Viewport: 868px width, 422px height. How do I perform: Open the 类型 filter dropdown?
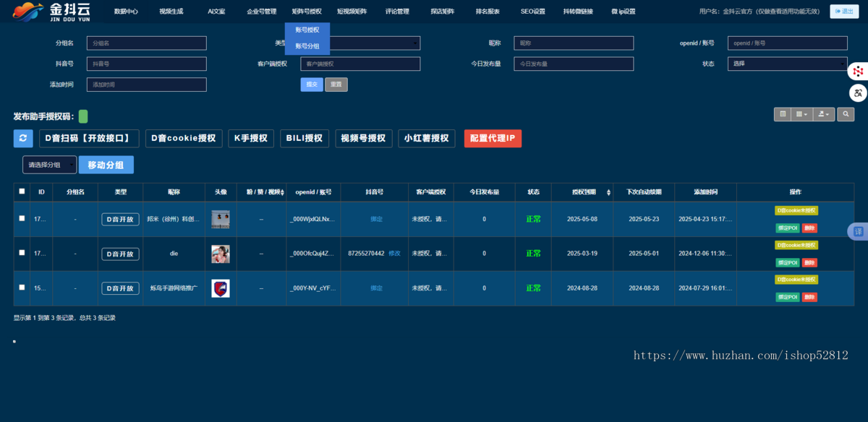pyautogui.click(x=360, y=43)
